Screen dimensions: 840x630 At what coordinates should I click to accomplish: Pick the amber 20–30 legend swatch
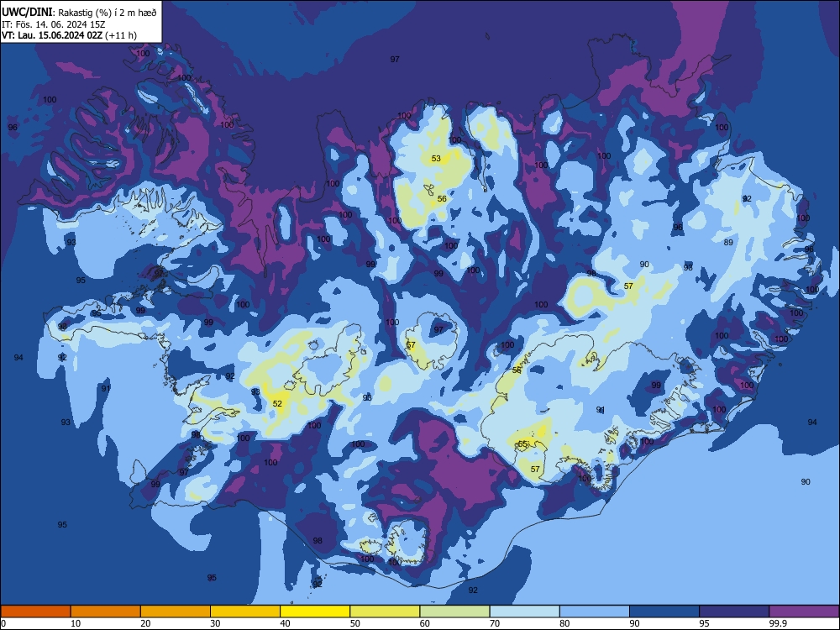[x=176, y=612]
